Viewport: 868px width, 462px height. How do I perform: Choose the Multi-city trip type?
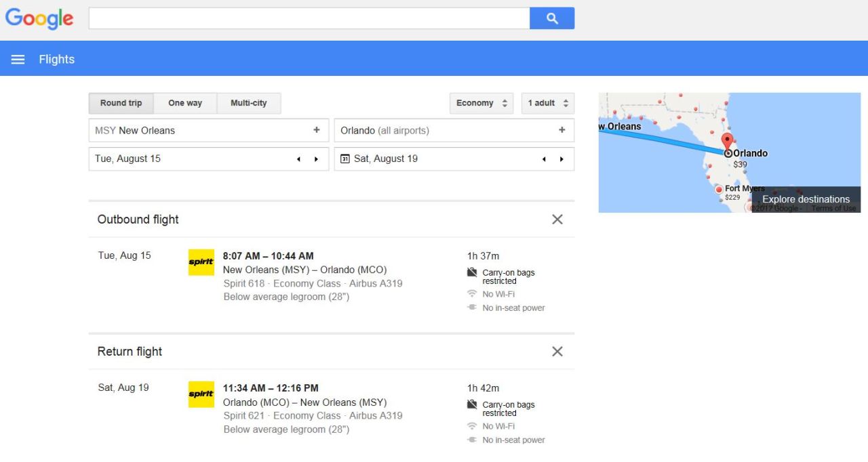coord(248,103)
